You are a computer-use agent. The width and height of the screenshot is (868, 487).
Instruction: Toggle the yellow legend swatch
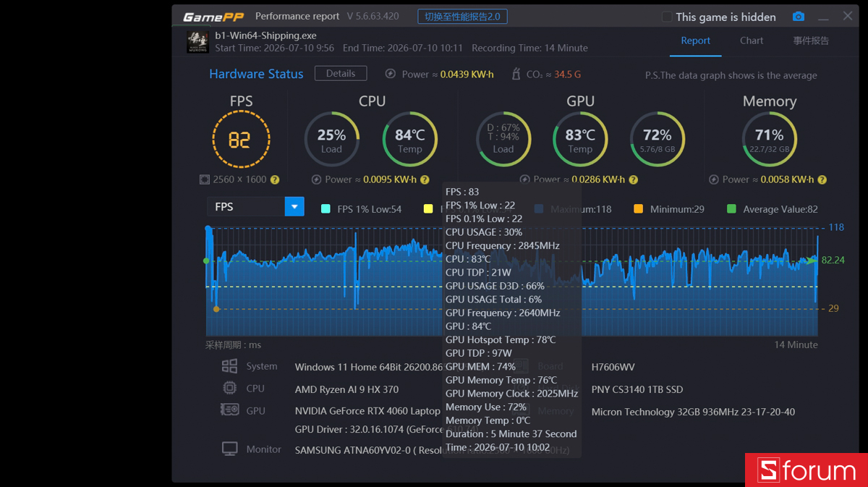point(427,208)
